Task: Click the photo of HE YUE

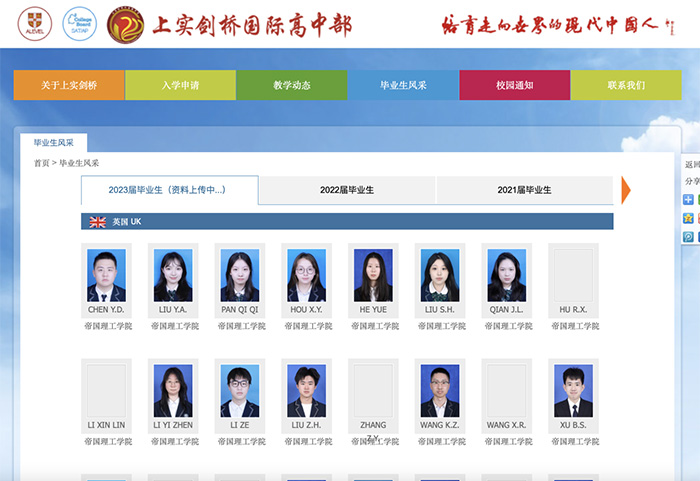Action: pyautogui.click(x=373, y=275)
